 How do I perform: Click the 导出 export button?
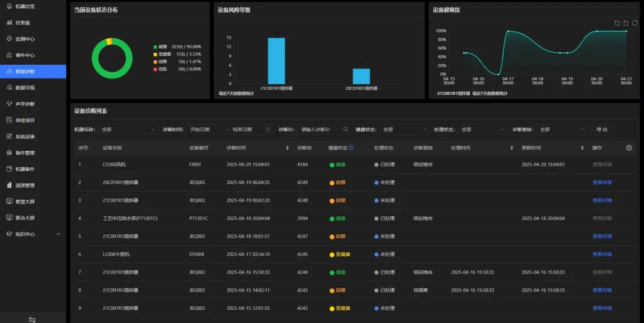[x=601, y=129]
